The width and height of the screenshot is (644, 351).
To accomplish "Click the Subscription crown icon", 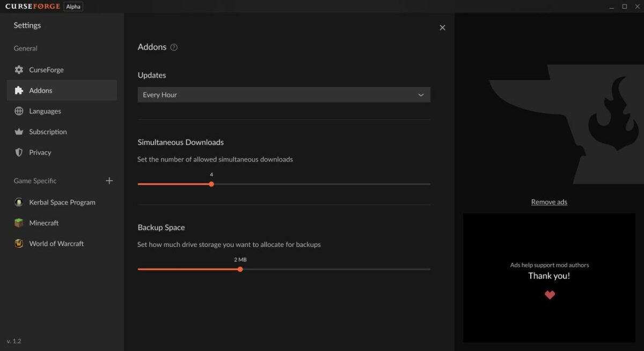I will pyautogui.click(x=19, y=131).
